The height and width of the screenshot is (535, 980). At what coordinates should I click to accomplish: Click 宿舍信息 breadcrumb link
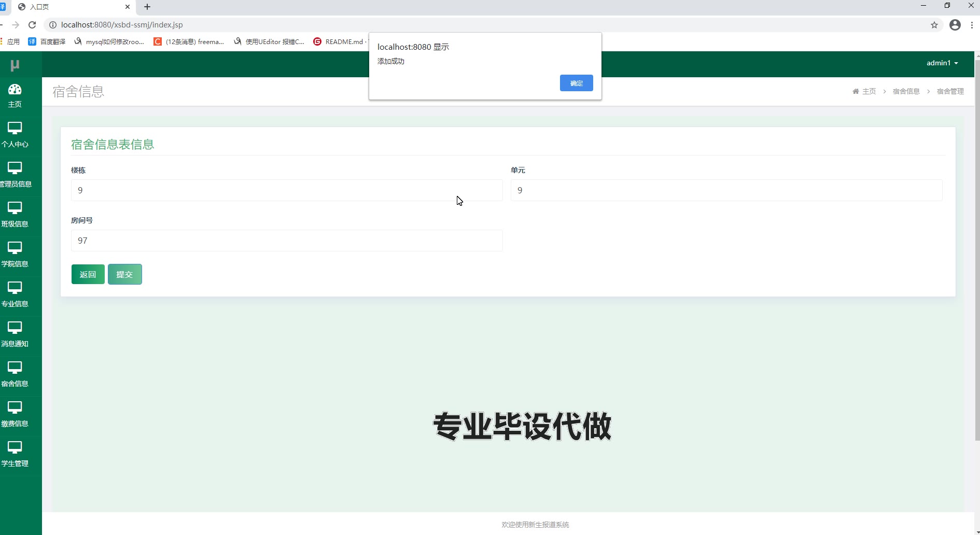click(x=906, y=91)
